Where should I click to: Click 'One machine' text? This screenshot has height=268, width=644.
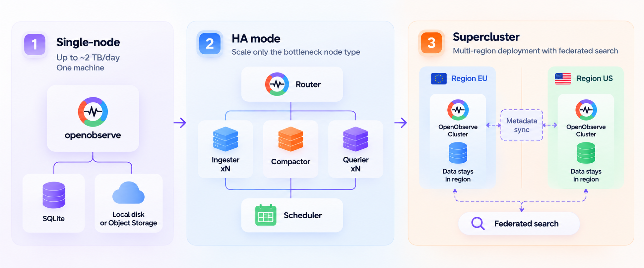click(80, 68)
